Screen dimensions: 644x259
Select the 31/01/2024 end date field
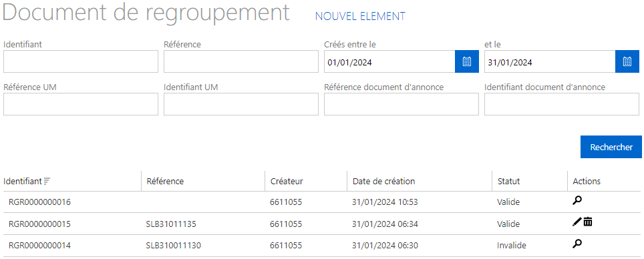point(550,61)
